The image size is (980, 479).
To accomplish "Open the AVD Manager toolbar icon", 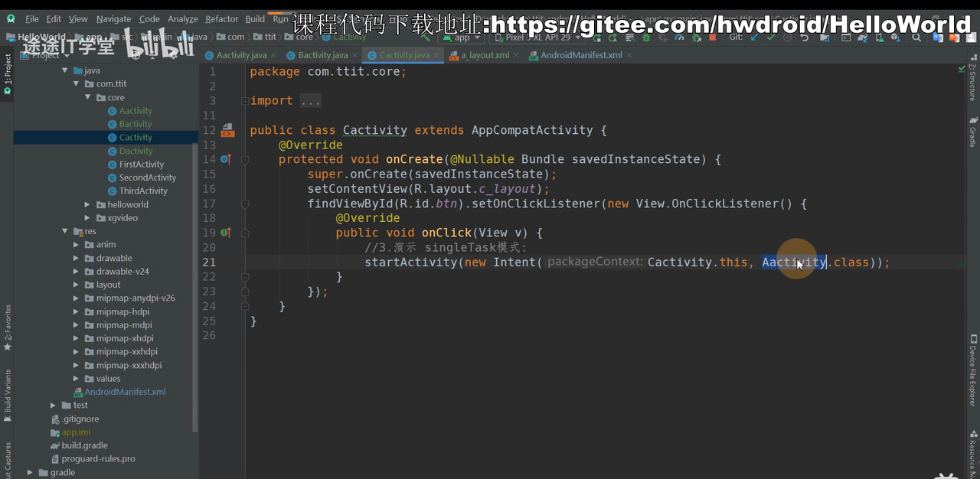I will click(880, 37).
